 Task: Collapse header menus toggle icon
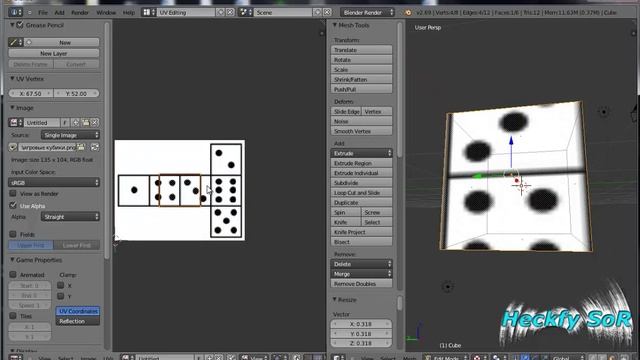pyautogui.click(x=29, y=13)
